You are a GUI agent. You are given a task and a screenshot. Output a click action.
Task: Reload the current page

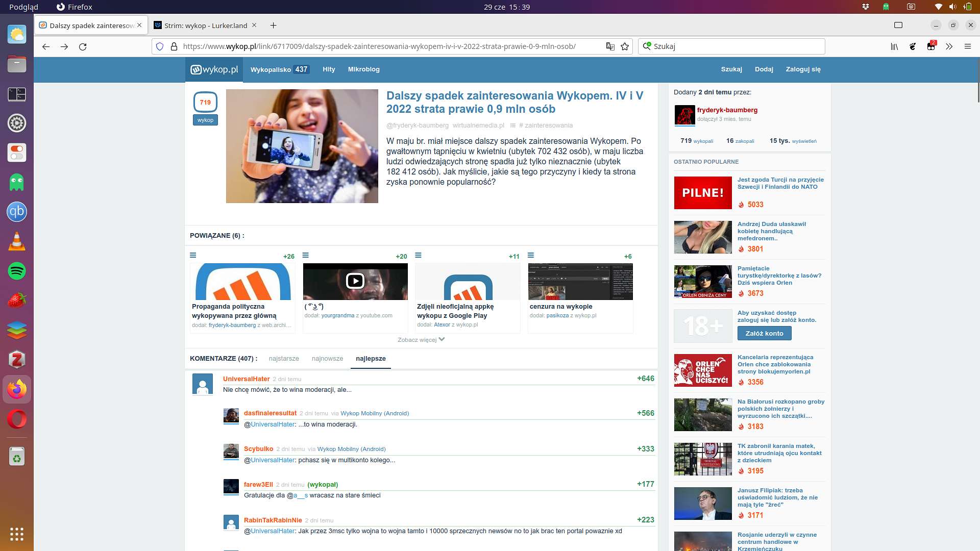pyautogui.click(x=83, y=46)
